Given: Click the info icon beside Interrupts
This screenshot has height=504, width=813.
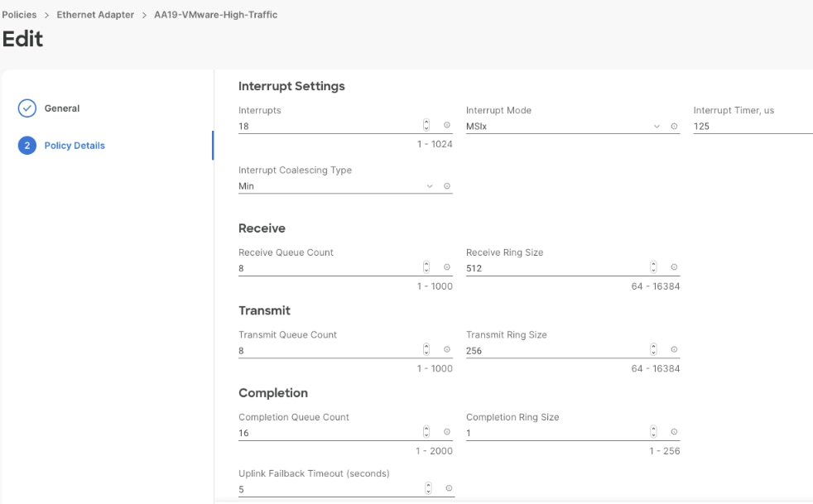Looking at the screenshot, I should (x=445, y=126).
